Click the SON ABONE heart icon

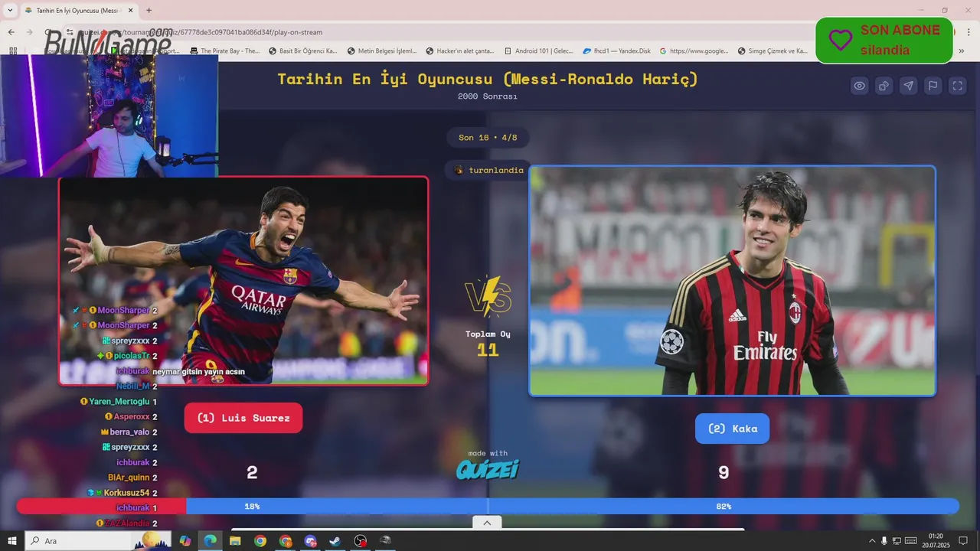coord(840,40)
